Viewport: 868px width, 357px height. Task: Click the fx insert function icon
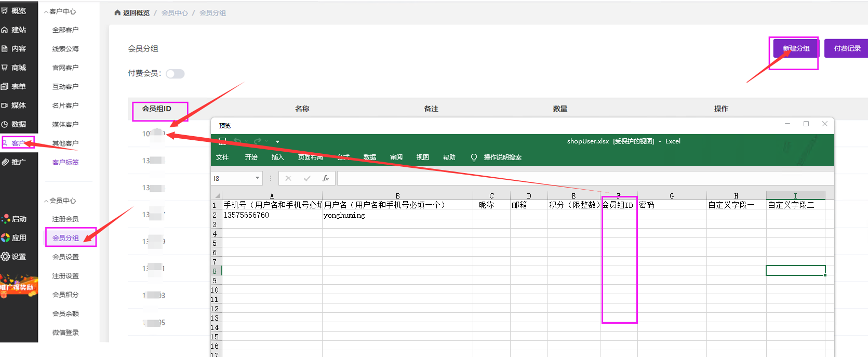[326, 178]
